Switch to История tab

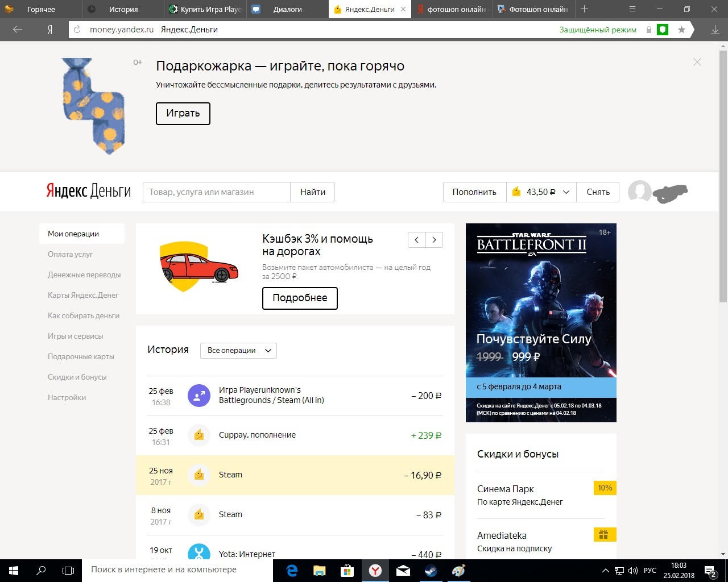(x=123, y=9)
